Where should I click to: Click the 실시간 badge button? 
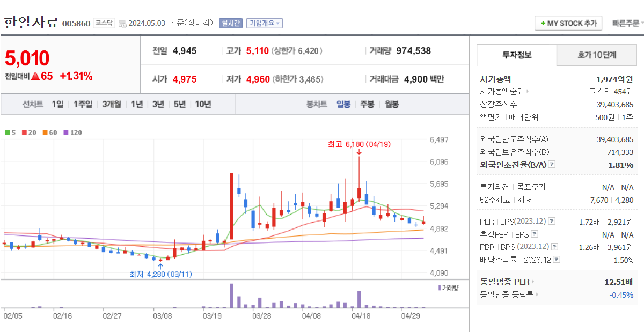click(x=231, y=23)
